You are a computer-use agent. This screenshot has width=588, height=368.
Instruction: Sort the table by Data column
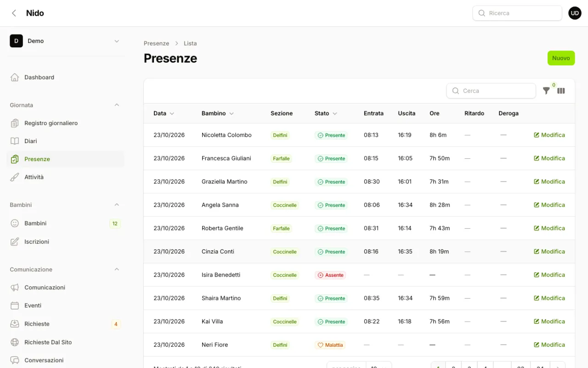164,113
